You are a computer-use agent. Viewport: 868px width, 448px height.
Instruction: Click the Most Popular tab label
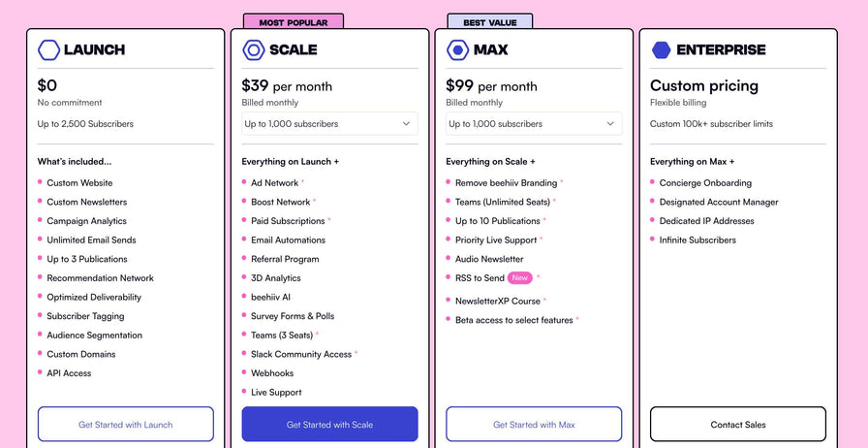(294, 22)
